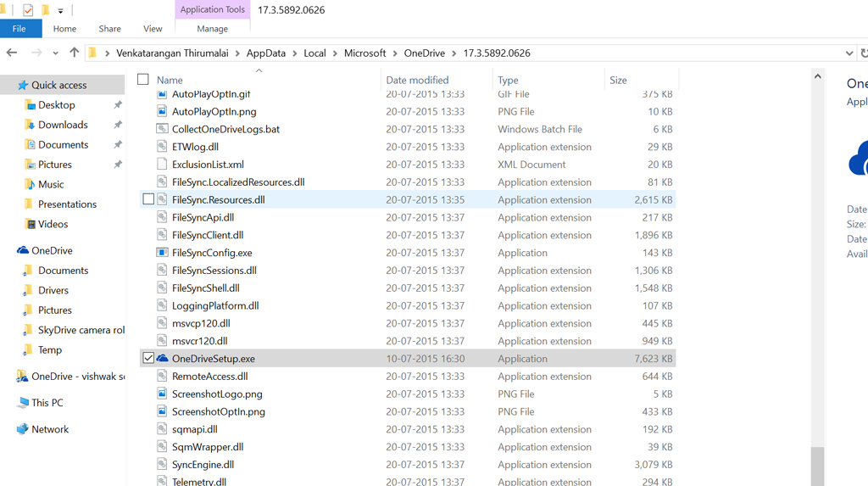The height and width of the screenshot is (486, 868).
Task: Click the New folder quick access icon
Action: click(46, 10)
